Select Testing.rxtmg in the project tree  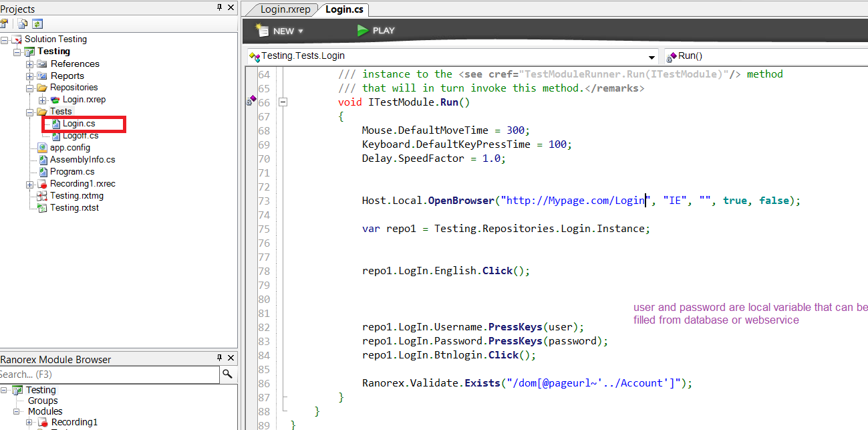point(77,196)
